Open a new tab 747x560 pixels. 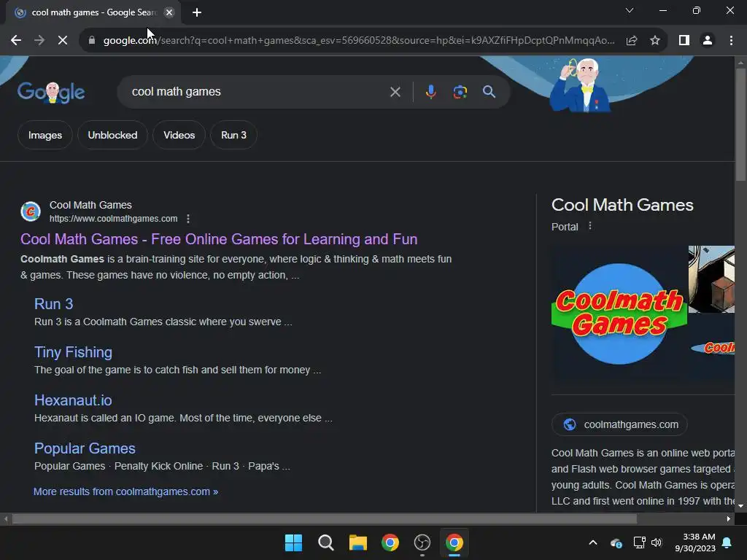point(197,12)
